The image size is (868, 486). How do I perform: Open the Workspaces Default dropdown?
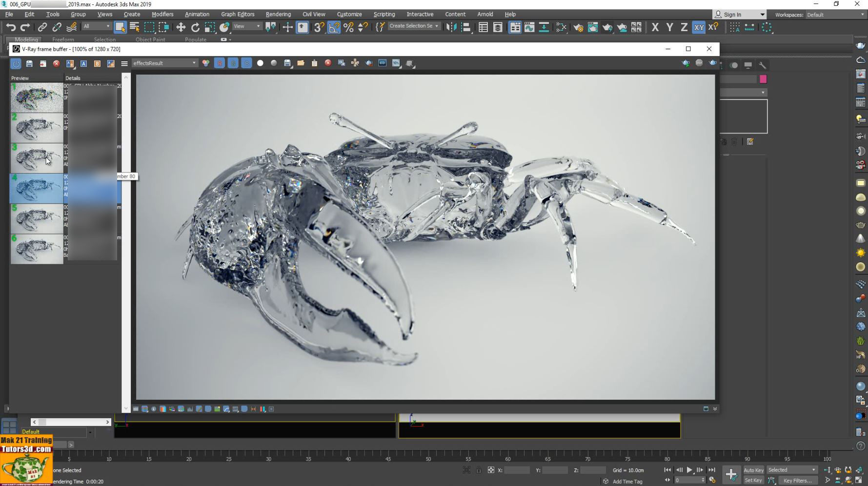tap(835, 15)
